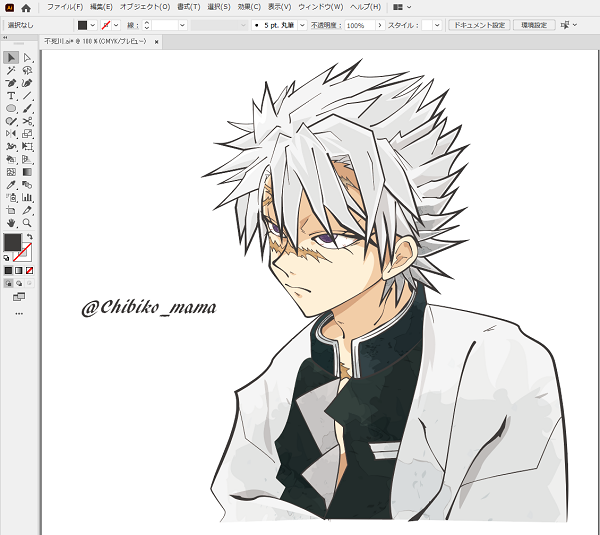Open ウィンドウ(W) menu
This screenshot has height=535, width=600.
tap(321, 7)
